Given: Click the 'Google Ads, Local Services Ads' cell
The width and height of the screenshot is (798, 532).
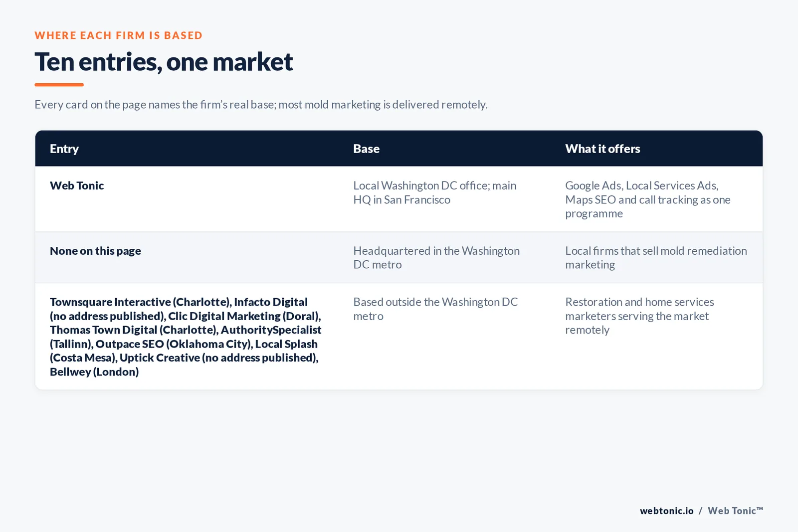Looking at the screenshot, I should point(648,199).
